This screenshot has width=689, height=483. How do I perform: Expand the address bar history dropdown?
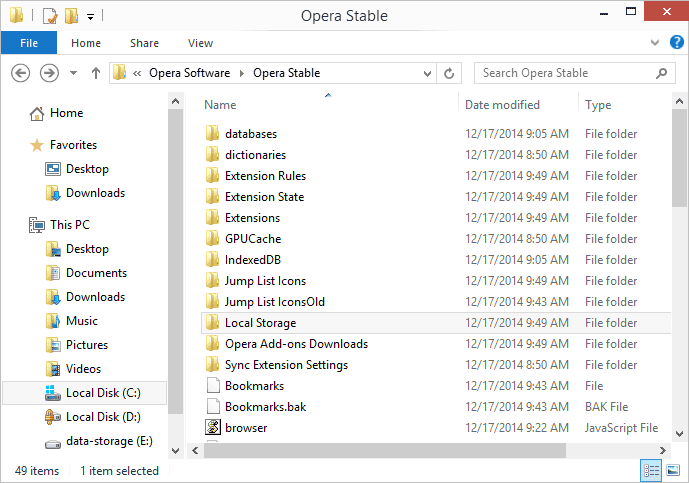click(427, 73)
